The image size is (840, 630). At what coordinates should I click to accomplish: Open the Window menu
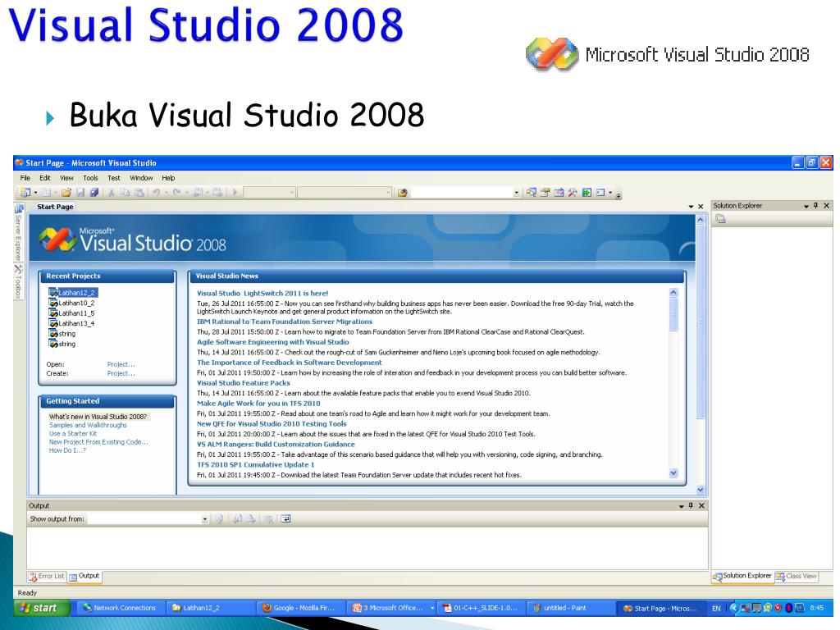[x=141, y=178]
